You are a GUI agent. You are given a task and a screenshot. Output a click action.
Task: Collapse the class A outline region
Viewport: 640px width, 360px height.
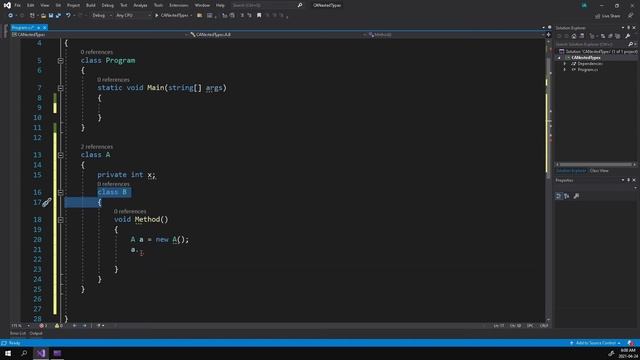(x=60, y=155)
